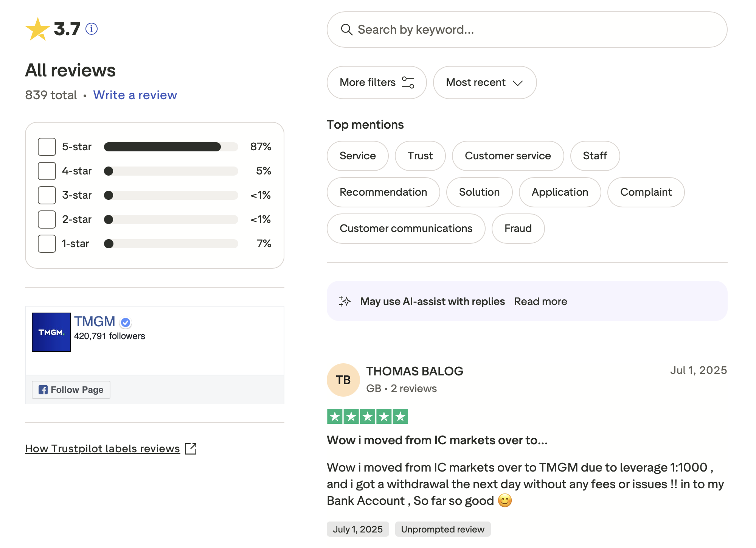Image resolution: width=756 pixels, height=548 pixels.
Task: Open the TMGM Facebook page link
Action: pyautogui.click(x=95, y=321)
